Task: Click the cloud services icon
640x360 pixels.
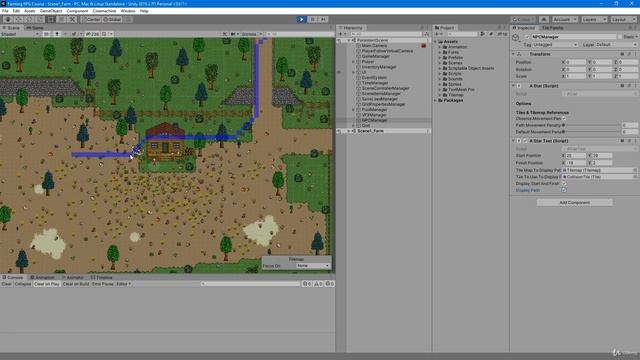Action: pyautogui.click(x=544, y=19)
